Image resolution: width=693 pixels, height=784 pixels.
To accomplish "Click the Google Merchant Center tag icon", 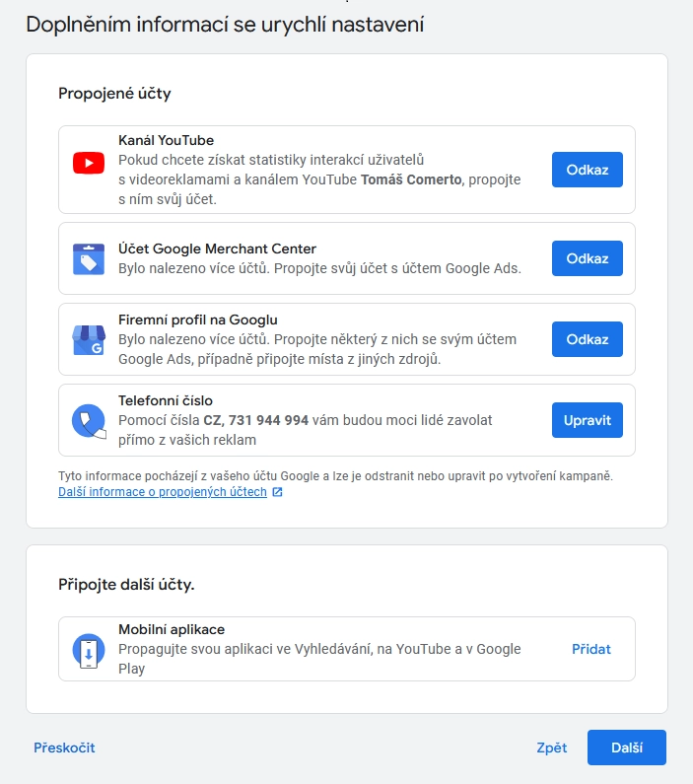I will pos(89,259).
